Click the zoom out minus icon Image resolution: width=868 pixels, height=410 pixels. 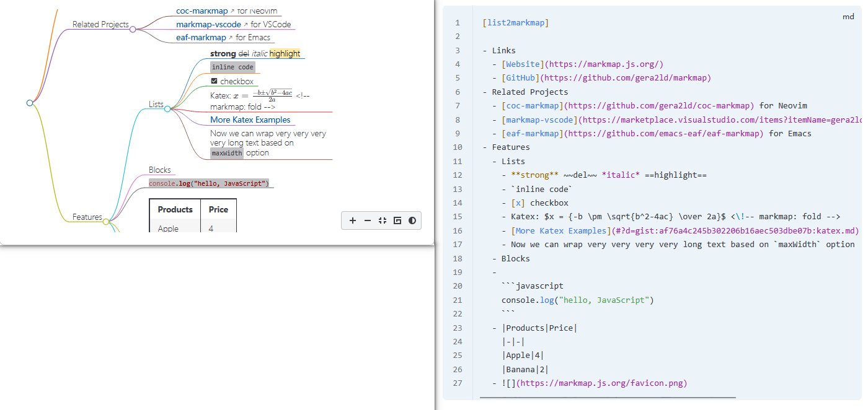368,220
